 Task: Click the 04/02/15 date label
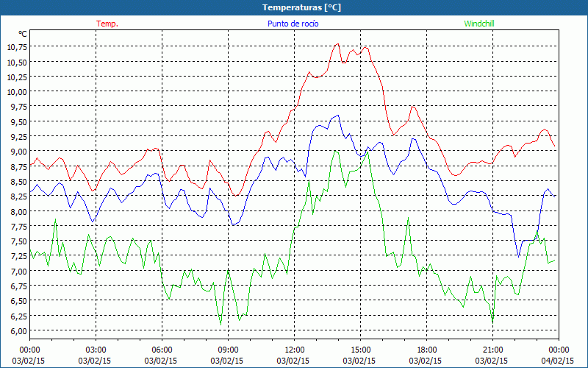click(558, 361)
